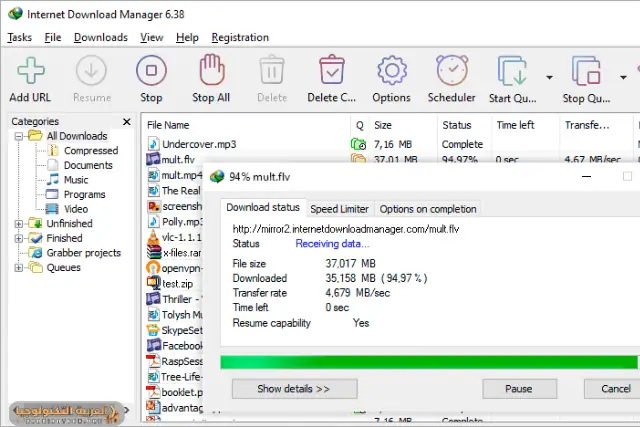
Task: Select the Documents category
Action: click(x=88, y=165)
